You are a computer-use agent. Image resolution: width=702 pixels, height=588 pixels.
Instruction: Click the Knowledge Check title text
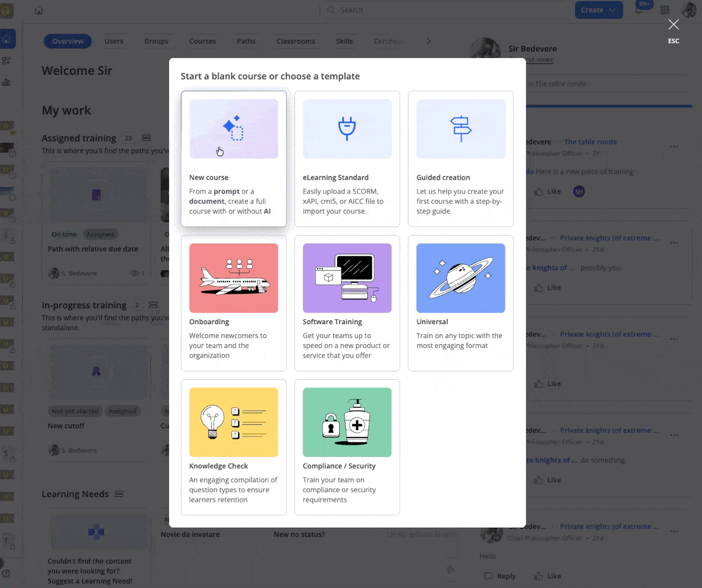click(x=219, y=466)
